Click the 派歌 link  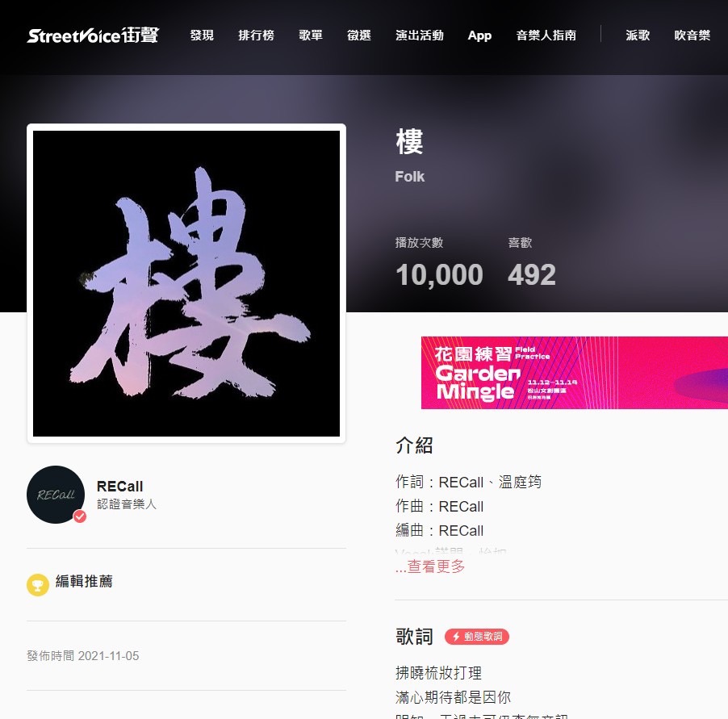tap(638, 36)
